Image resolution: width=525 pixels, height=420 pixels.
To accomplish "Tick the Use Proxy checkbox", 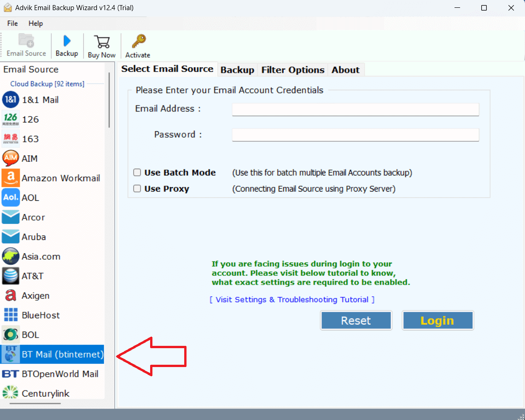I will tap(137, 188).
